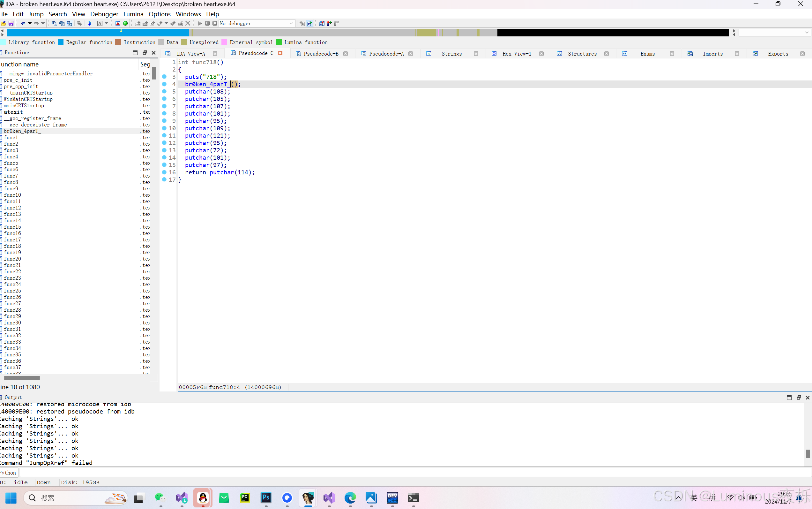Screen dimensions: 812x509
Task: Click the green circle toolbar icon
Action: 125,23
